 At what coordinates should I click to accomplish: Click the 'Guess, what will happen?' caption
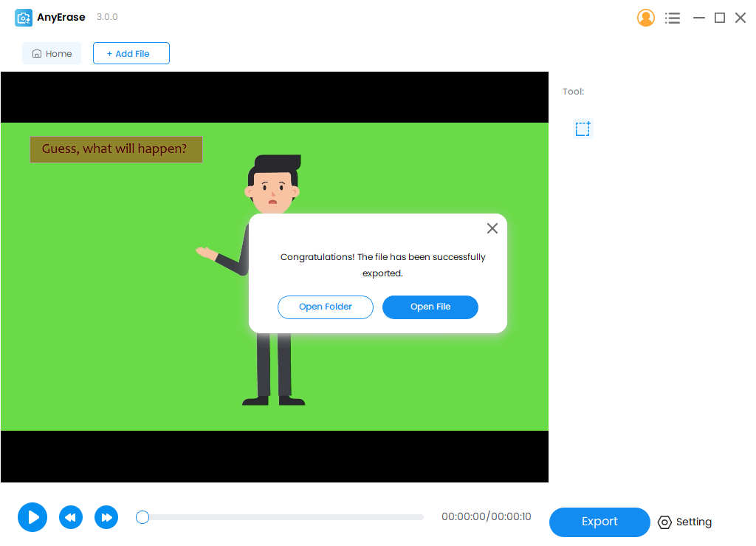(116, 149)
